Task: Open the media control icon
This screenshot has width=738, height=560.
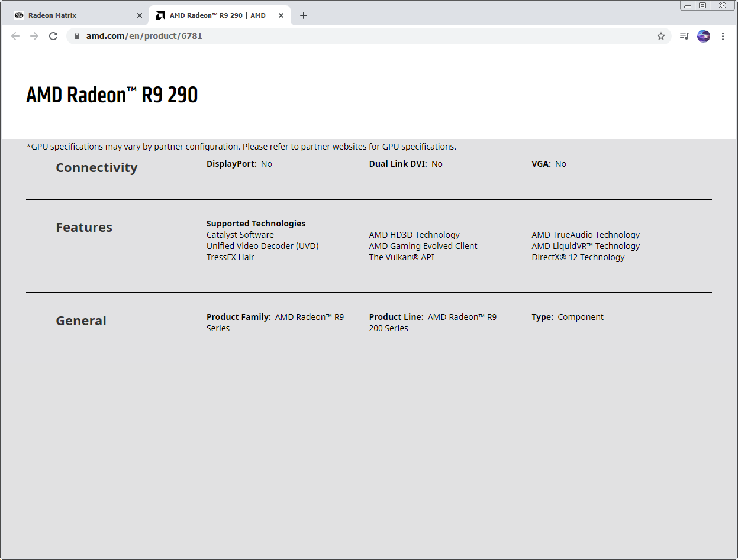Action: click(685, 36)
